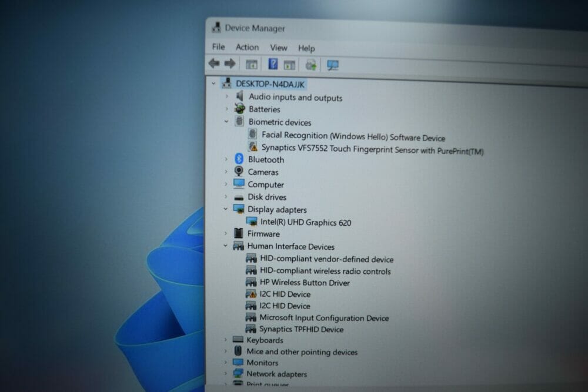588x392 pixels.
Task: Click the Computer monitor icon
Action: (239, 183)
